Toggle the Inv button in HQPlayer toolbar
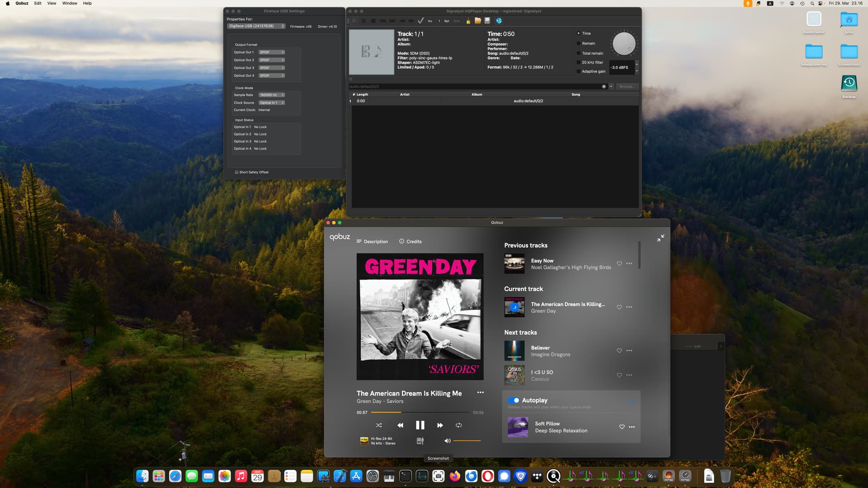This screenshot has width=868, height=488. click(430, 21)
